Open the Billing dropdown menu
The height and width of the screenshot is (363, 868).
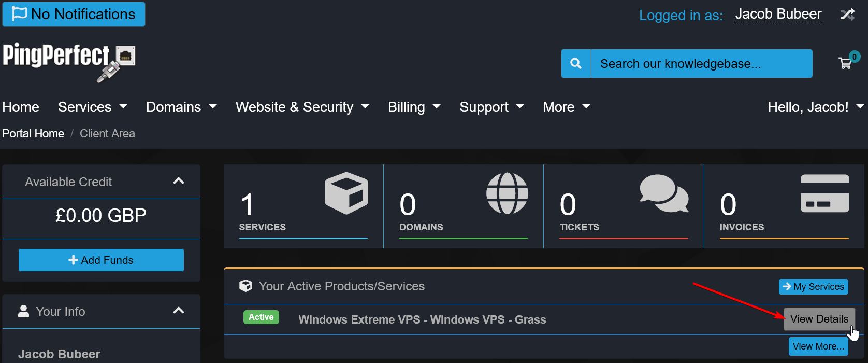414,107
